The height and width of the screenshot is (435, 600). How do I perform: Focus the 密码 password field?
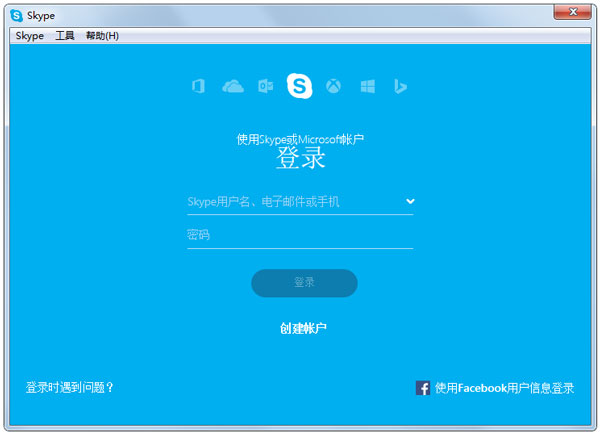click(300, 235)
